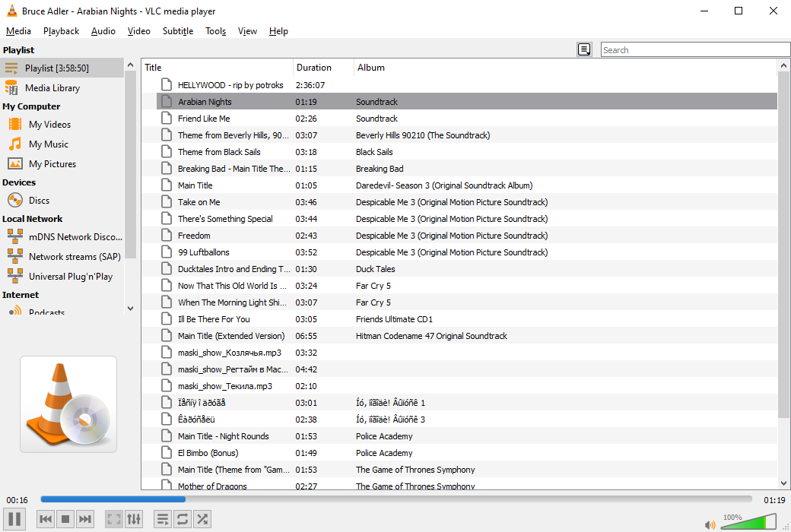
Task: Toggle the playlist view button
Action: 163,519
